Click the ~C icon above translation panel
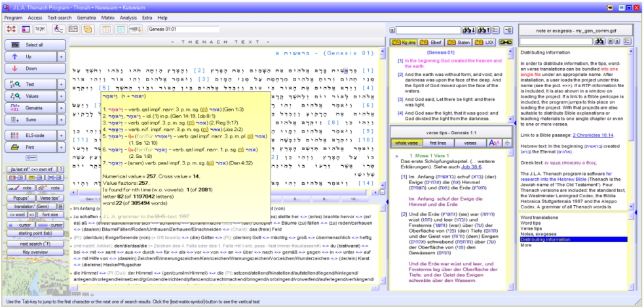 click(x=508, y=30)
